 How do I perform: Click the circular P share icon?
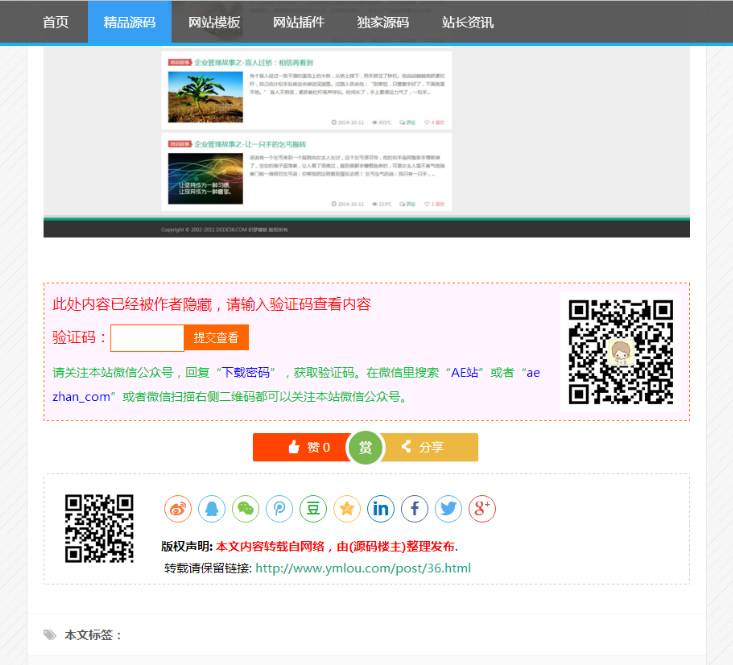280,509
